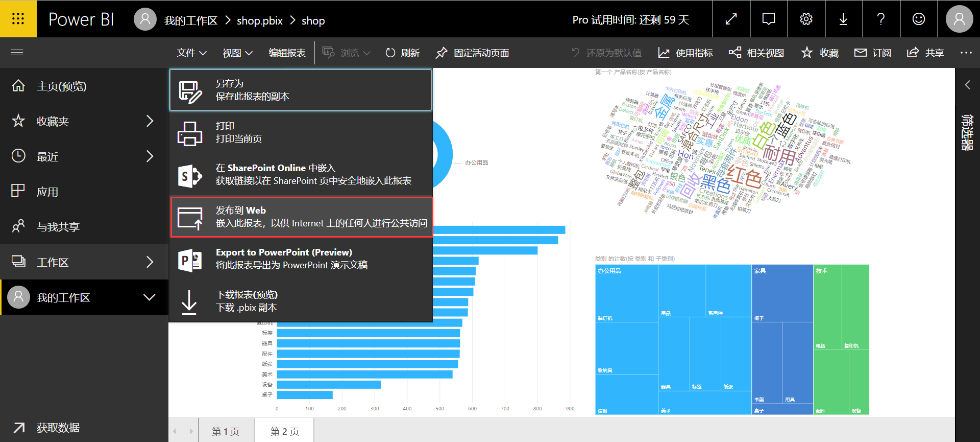Click the 编辑报表 edit report button

pyautogui.click(x=287, y=53)
